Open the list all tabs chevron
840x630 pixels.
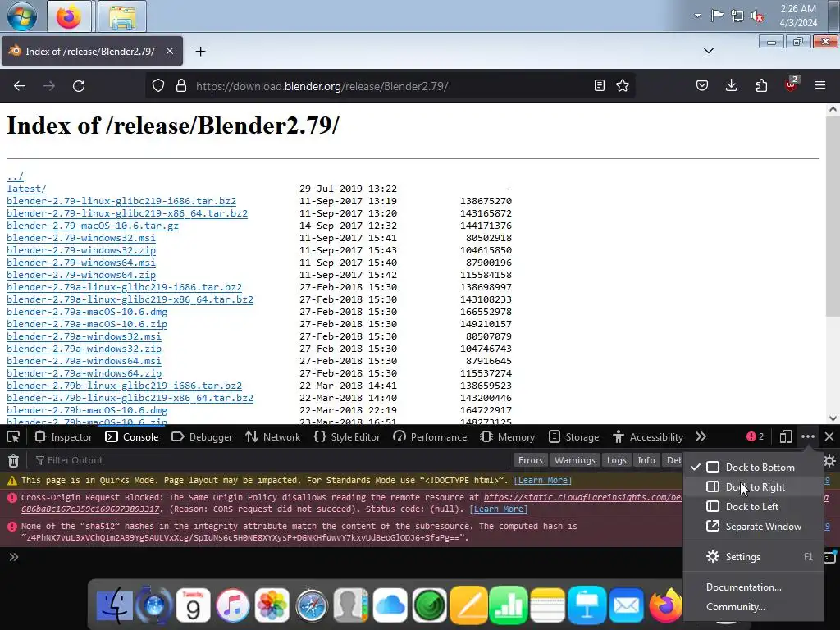pyautogui.click(x=708, y=51)
